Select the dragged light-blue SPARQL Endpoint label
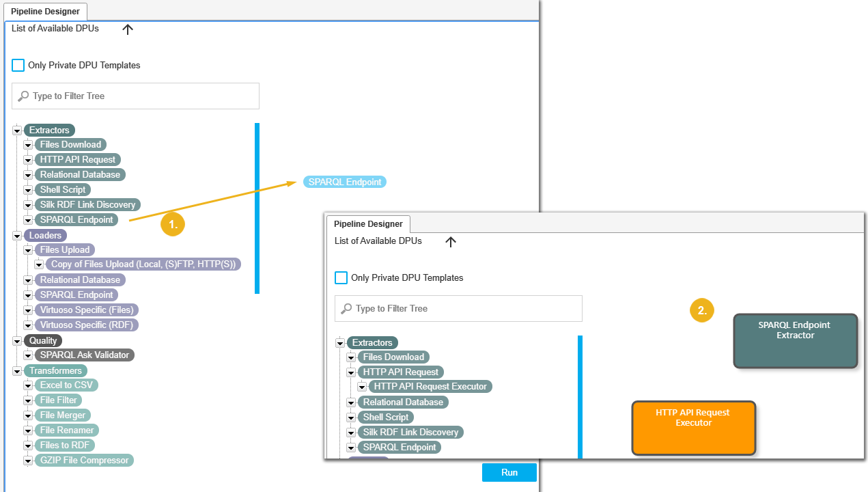Viewport: 868px width, 492px height. coord(345,182)
